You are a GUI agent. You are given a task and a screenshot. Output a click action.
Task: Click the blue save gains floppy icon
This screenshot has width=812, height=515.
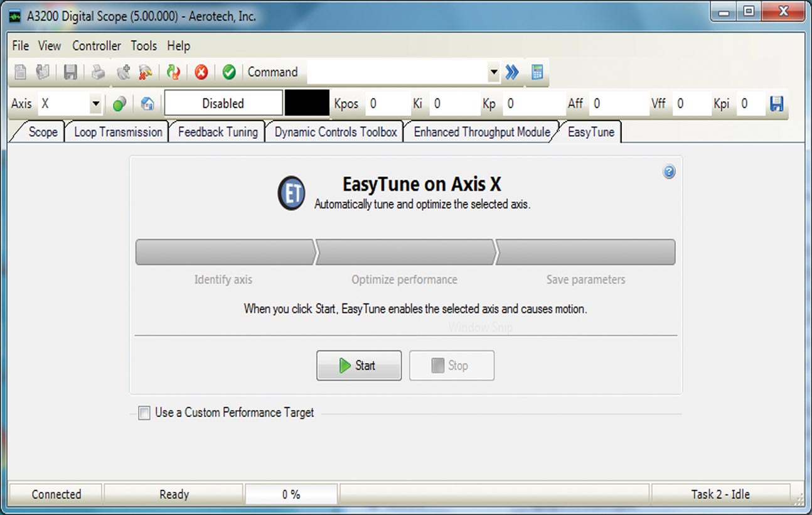(777, 104)
